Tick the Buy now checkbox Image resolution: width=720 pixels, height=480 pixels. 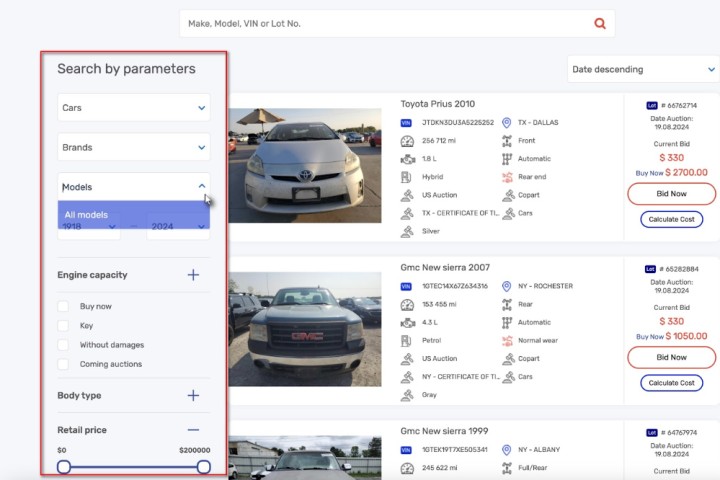[x=63, y=306]
